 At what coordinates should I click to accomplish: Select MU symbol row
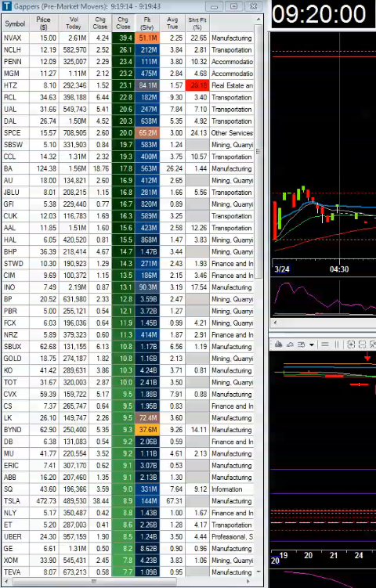coord(128,453)
